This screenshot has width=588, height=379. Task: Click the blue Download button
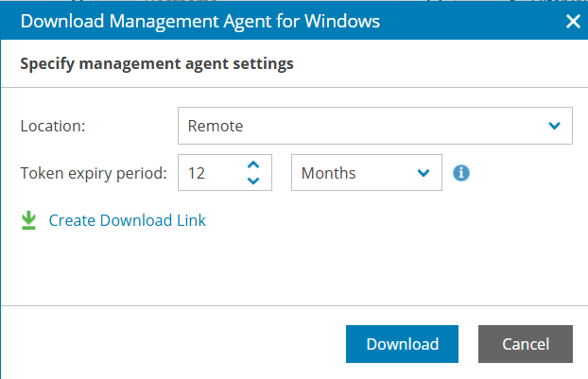402,344
